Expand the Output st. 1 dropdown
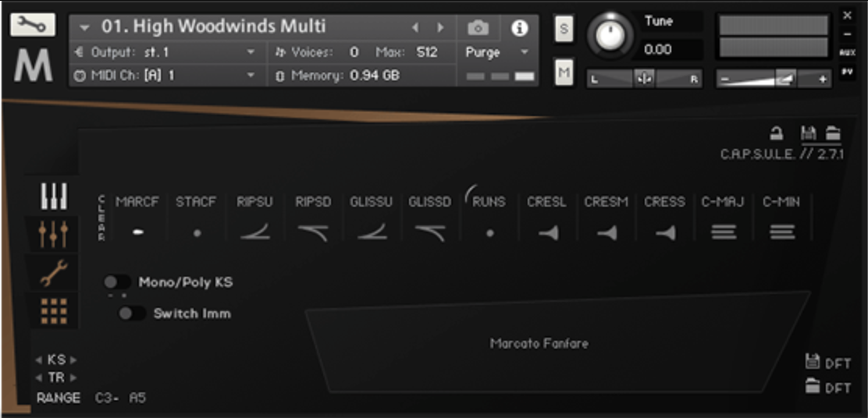Image resolution: width=868 pixels, height=418 pixels. (x=251, y=52)
